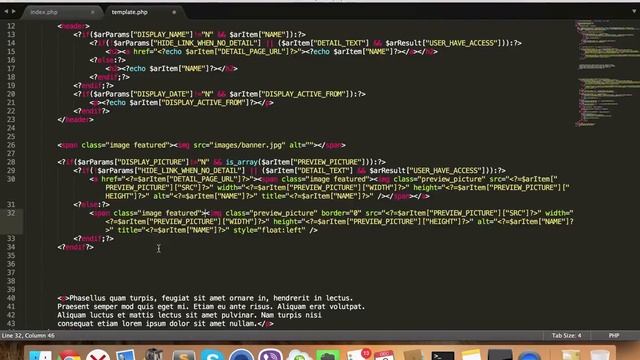Go to the previous tab with the left arrow
The height and width of the screenshot is (360, 640).
pyautogui.click(x=6, y=11)
